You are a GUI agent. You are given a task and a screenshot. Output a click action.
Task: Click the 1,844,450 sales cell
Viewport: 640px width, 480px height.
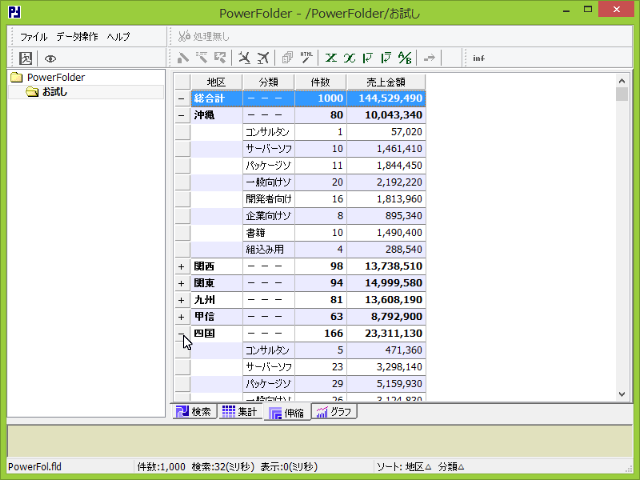[386, 165]
